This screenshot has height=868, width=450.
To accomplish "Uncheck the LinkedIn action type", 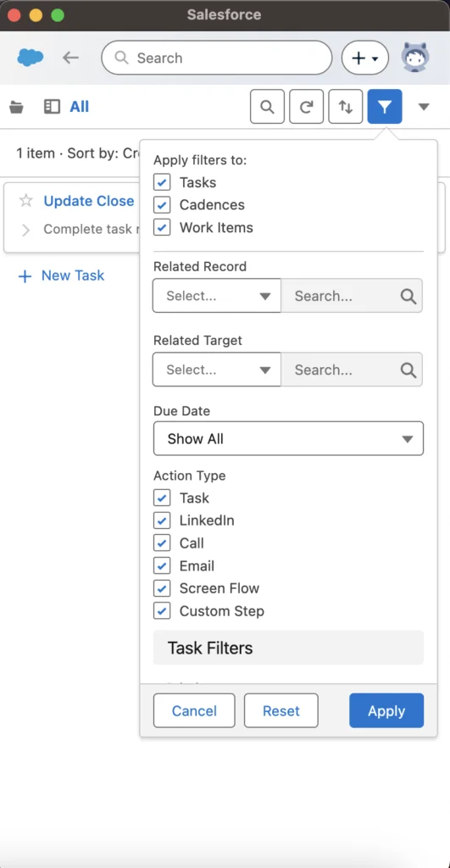I will (162, 520).
